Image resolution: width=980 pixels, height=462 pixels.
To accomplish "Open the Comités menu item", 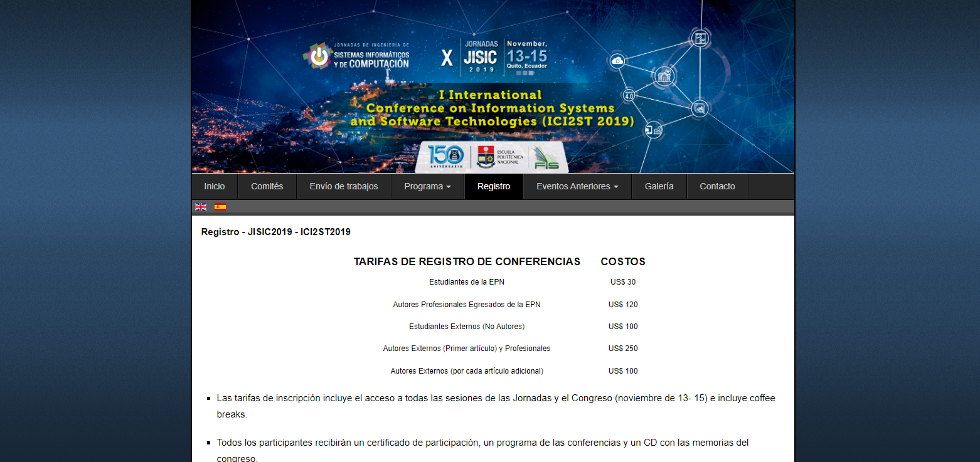I will point(267,186).
